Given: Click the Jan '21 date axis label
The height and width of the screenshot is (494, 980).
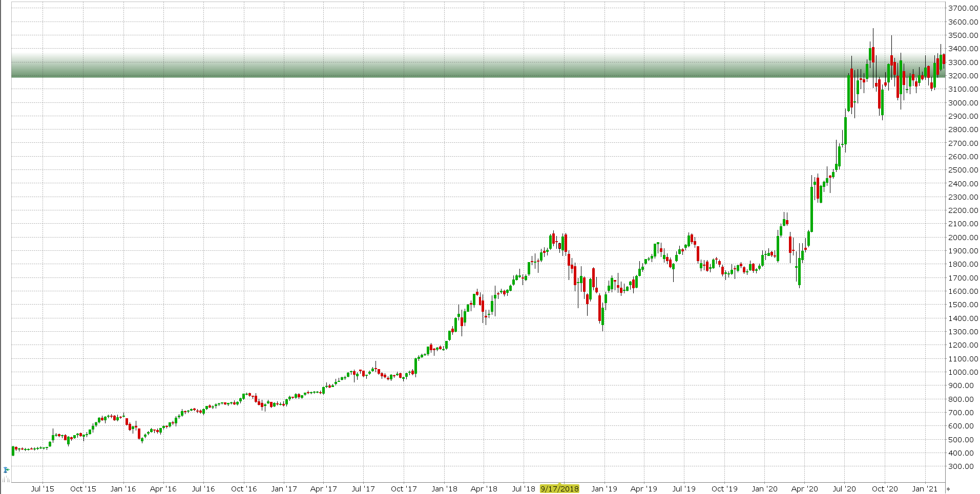Looking at the screenshot, I should pyautogui.click(x=925, y=488).
